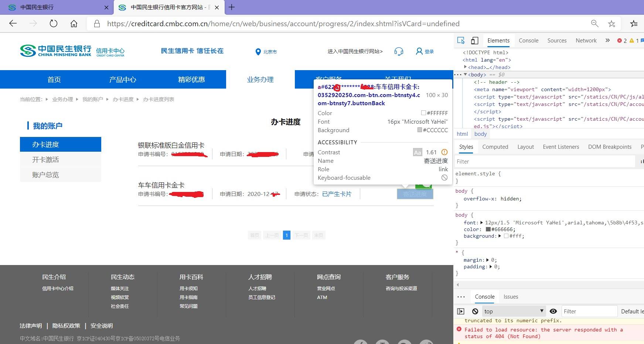Create a live expression with the eye icon
644x344 pixels.
[x=553, y=312]
